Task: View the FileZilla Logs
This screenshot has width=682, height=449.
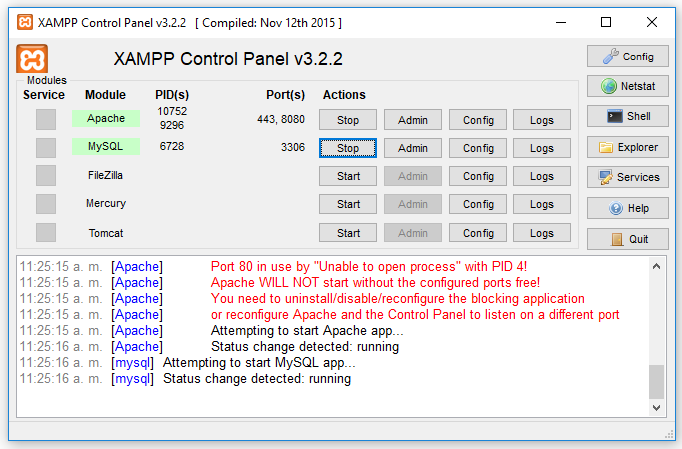Action: tap(542, 176)
